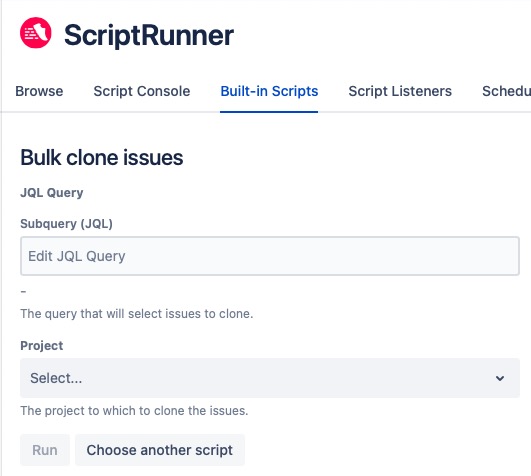Click the ScriptRunner red shoe logo

(36, 33)
